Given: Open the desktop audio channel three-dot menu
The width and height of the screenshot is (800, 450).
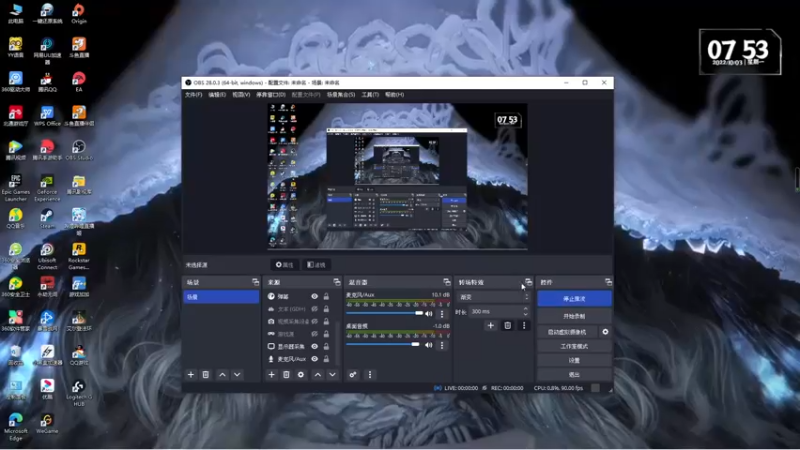Looking at the screenshot, I should click(x=442, y=345).
